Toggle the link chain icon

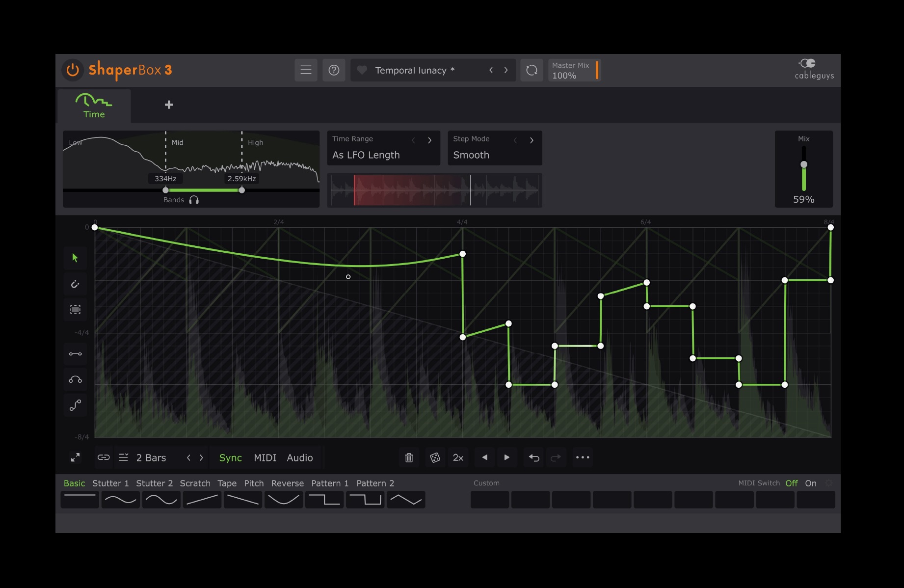click(104, 457)
